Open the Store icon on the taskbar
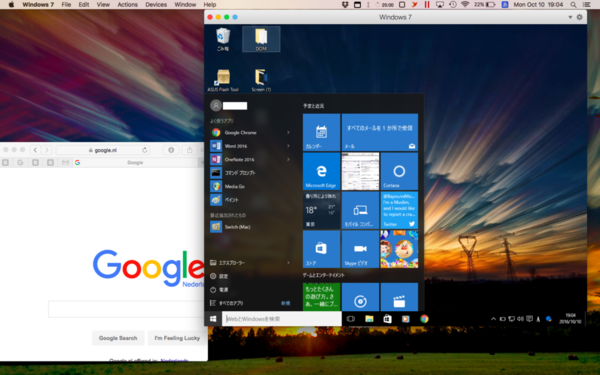This screenshot has height=375, width=600. coord(387,319)
